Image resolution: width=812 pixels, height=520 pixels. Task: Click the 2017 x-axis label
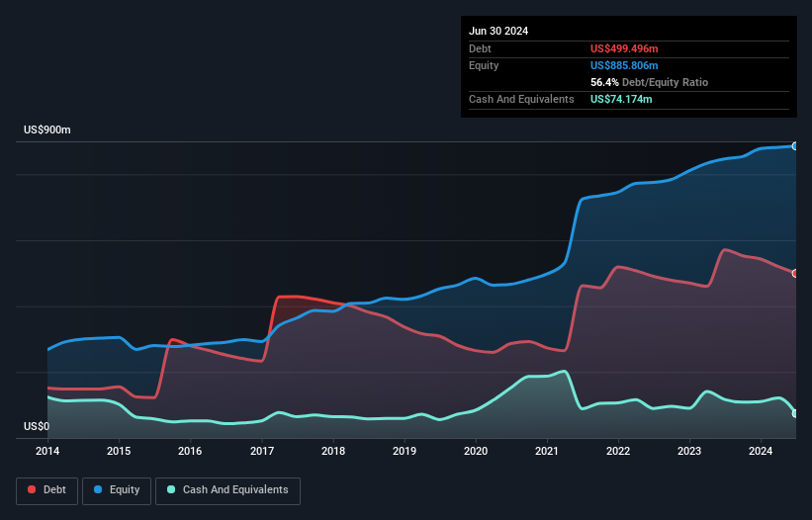point(262,451)
